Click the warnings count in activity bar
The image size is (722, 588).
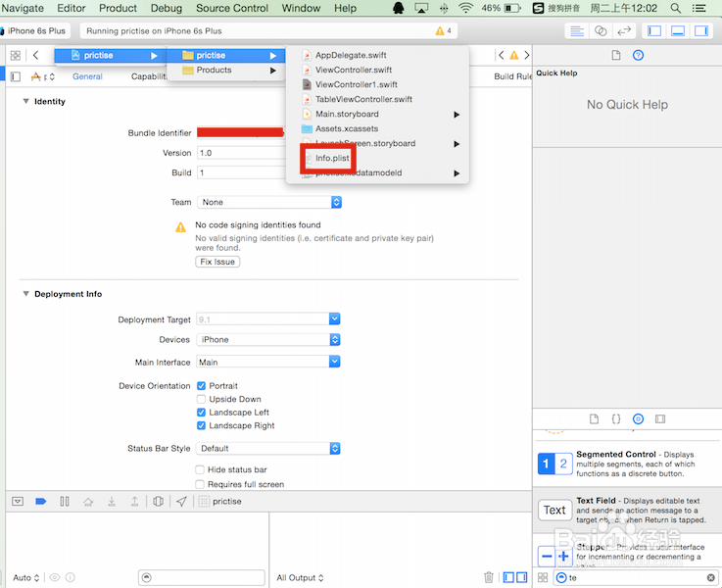444,30
